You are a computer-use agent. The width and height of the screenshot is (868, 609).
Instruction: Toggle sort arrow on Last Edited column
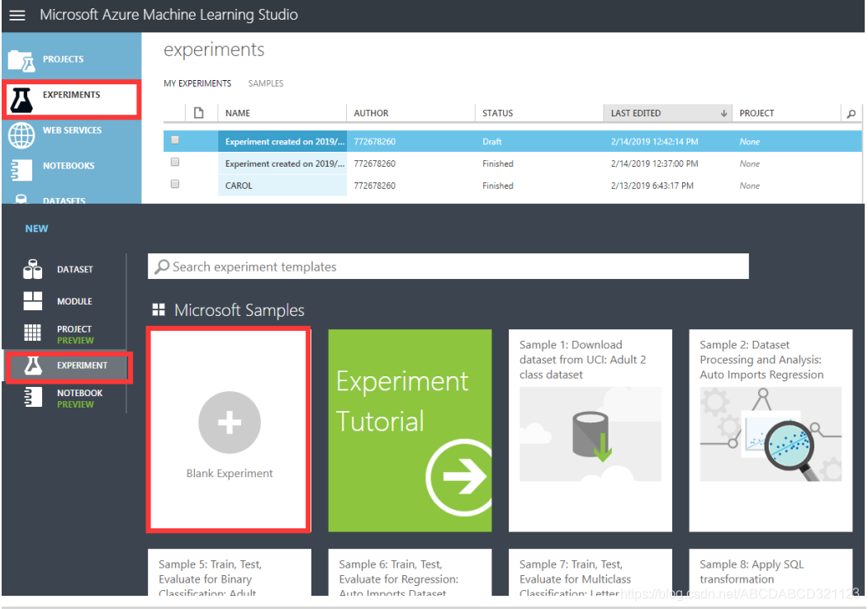pos(723,113)
